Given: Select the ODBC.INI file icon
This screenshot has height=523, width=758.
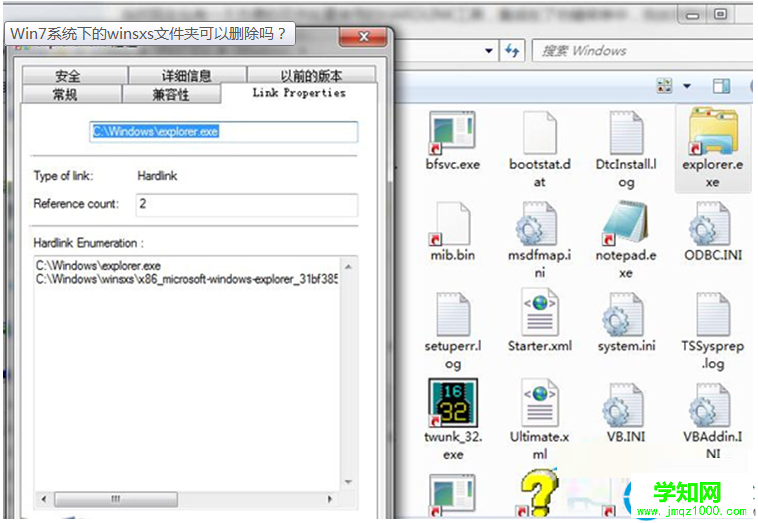Looking at the screenshot, I should pyautogui.click(x=712, y=223).
